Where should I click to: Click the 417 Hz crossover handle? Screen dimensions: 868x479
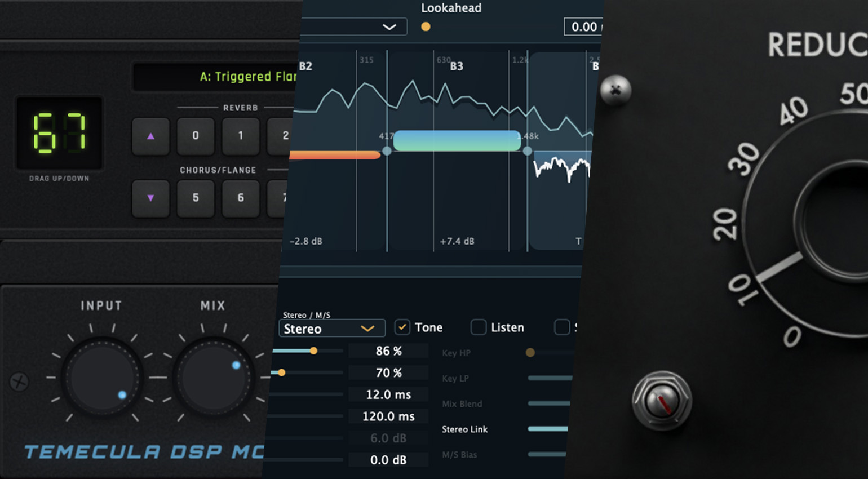pyautogui.click(x=387, y=151)
